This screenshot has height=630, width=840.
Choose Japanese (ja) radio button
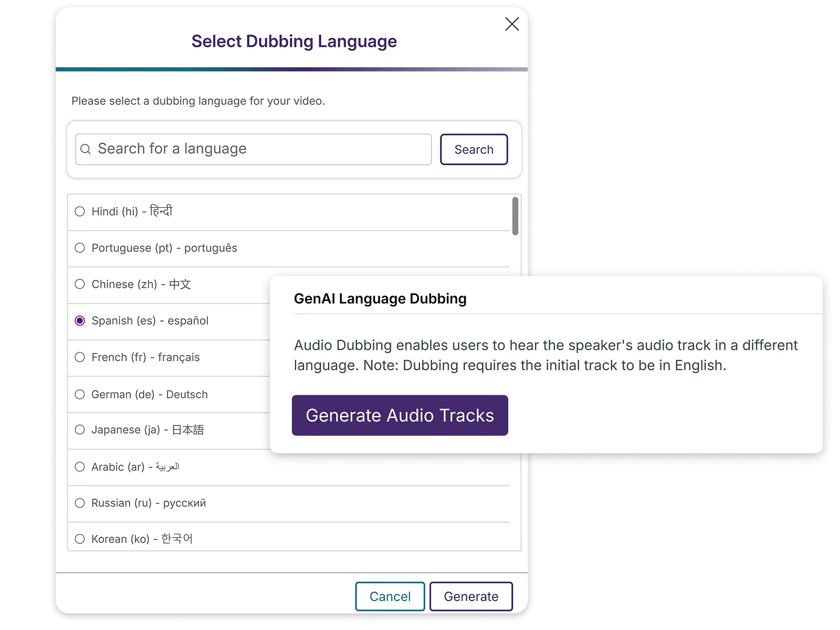[x=80, y=430]
